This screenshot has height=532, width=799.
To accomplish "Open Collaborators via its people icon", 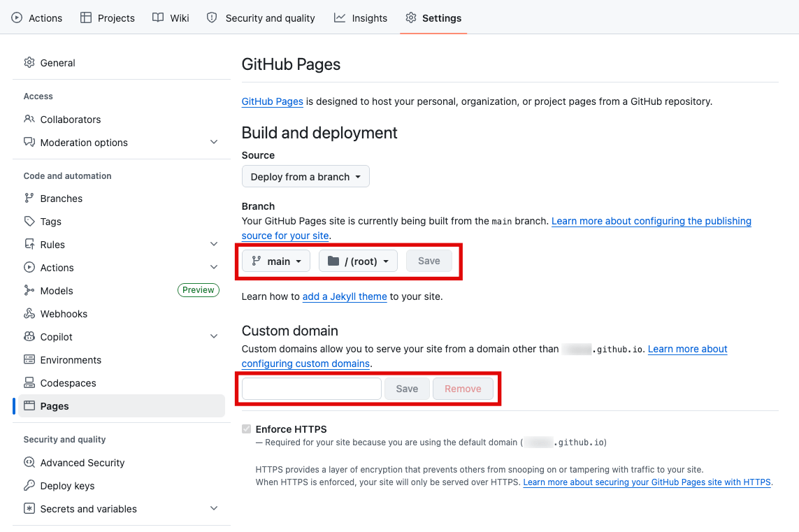I will pyautogui.click(x=29, y=120).
